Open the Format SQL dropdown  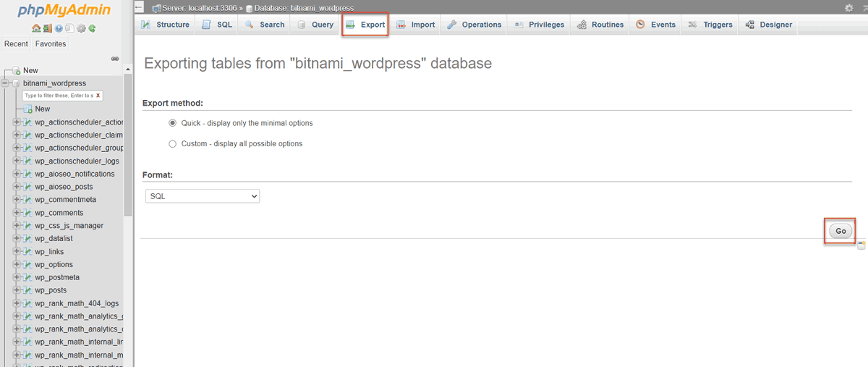pos(202,196)
